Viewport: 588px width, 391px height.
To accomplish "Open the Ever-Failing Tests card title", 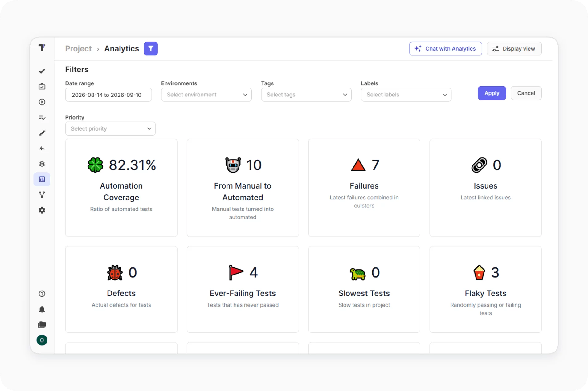I will (243, 293).
